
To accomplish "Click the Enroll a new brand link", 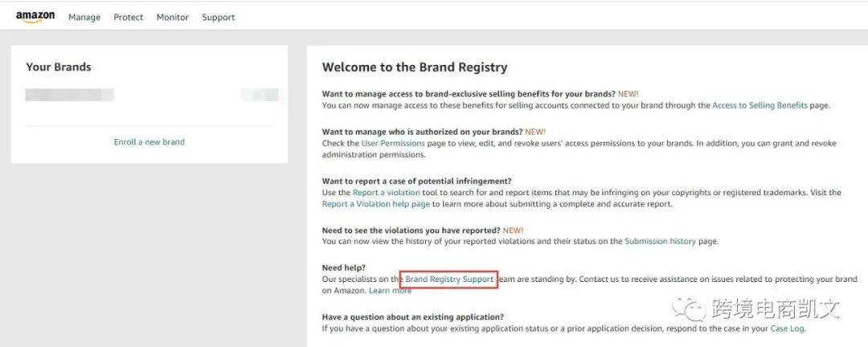I will tap(149, 142).
